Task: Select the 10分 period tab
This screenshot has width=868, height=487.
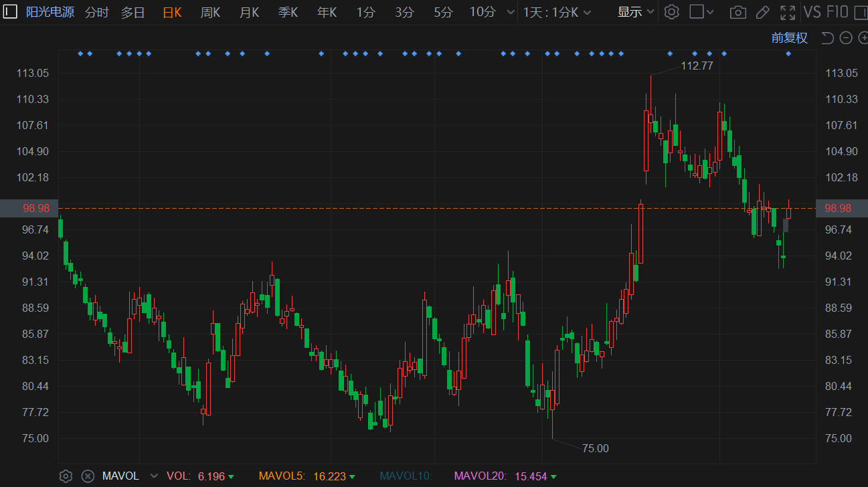Action: pos(483,12)
